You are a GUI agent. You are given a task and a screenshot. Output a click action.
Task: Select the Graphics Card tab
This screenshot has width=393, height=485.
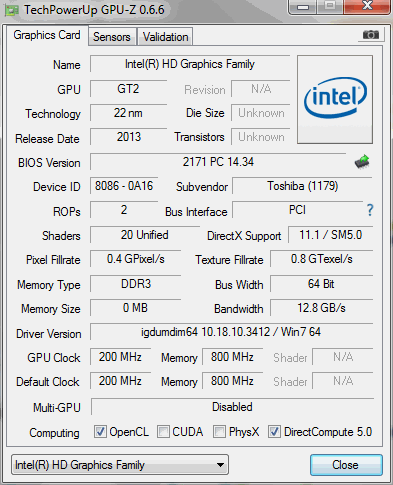(47, 35)
